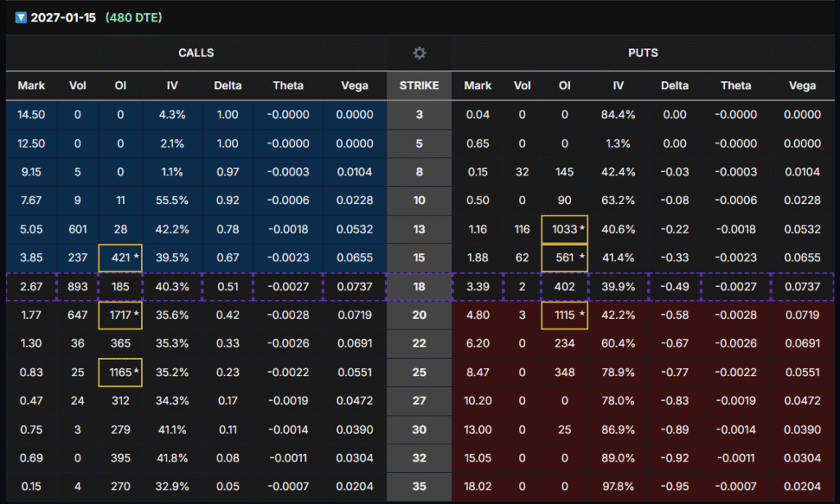The width and height of the screenshot is (840, 504).
Task: Click the 2.67 call mark price
Action: point(31,286)
